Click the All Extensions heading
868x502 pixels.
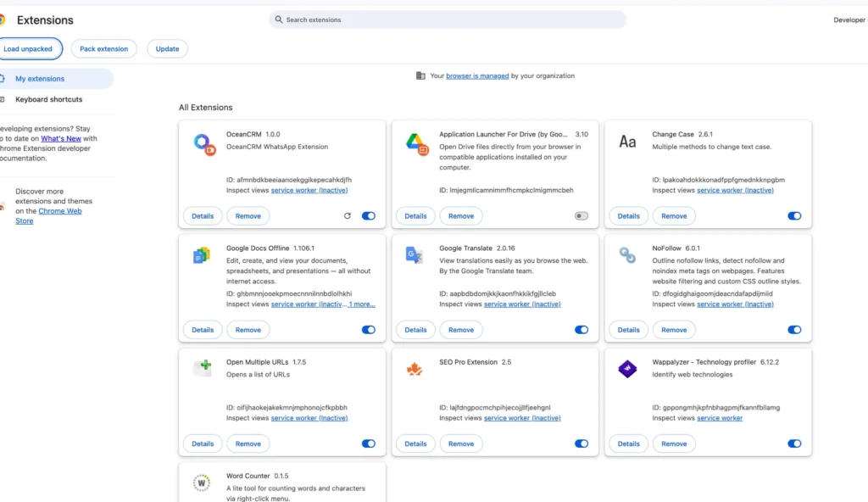[x=205, y=108]
